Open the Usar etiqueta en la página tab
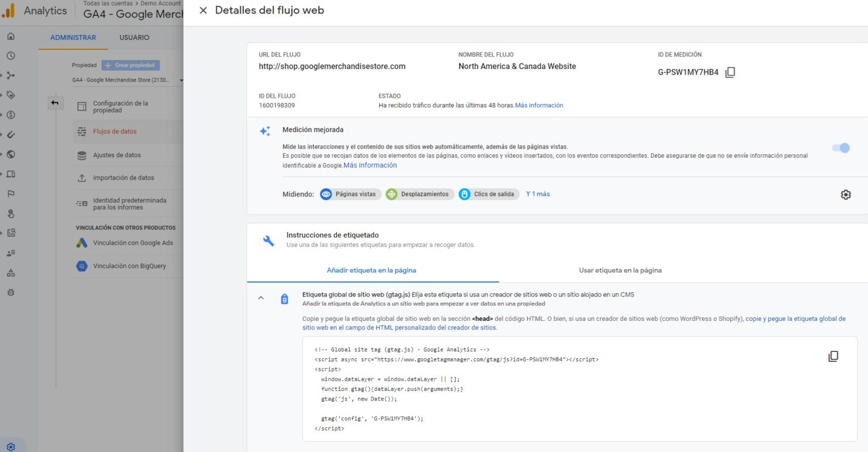This screenshot has width=868, height=452. point(620,270)
